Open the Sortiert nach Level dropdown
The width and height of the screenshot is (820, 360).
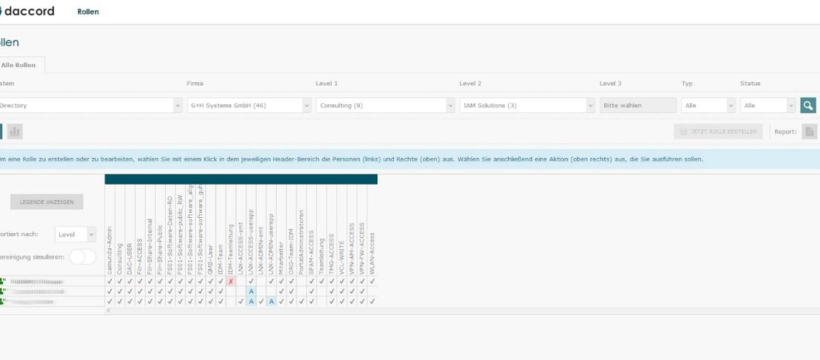point(75,234)
